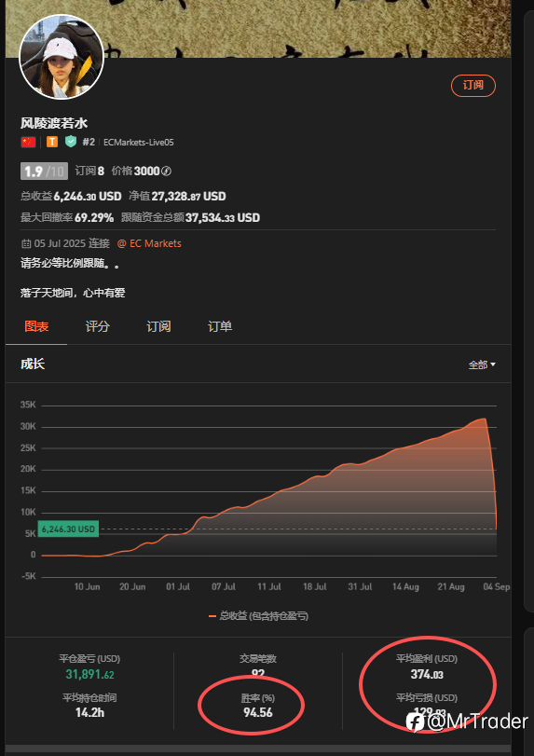Viewport: 534px width, 756px height.
Task: Click the 平均盈利 374.03 value
Action: [427, 675]
